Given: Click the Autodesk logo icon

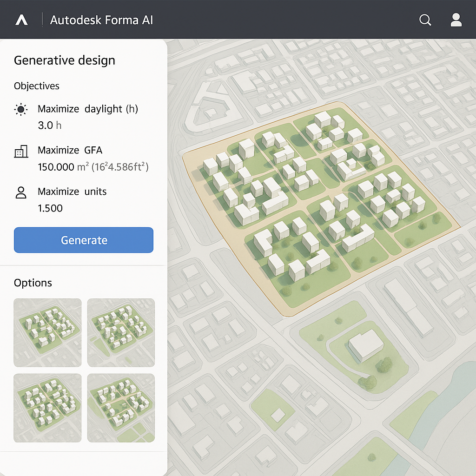Looking at the screenshot, I should coord(21,20).
